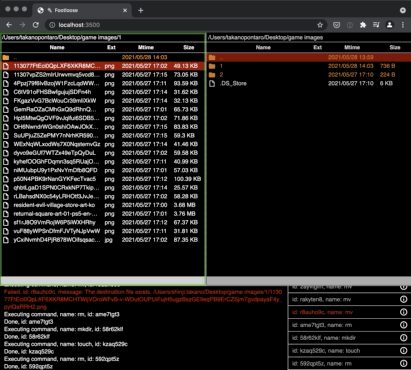The width and height of the screenshot is (411, 370).
Task: Click the folder icon of folder 2 in right pane
Action: 212,75
